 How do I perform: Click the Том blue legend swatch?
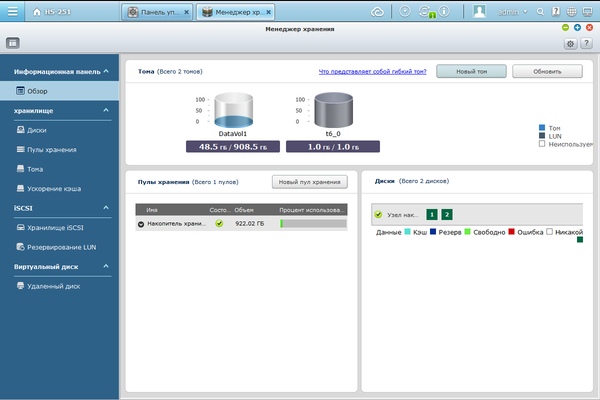[x=542, y=127]
